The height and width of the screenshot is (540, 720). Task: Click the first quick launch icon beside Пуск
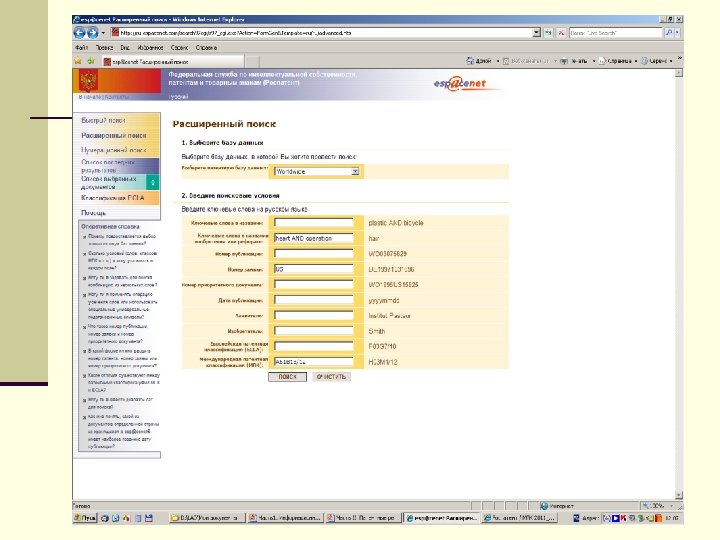click(x=105, y=518)
